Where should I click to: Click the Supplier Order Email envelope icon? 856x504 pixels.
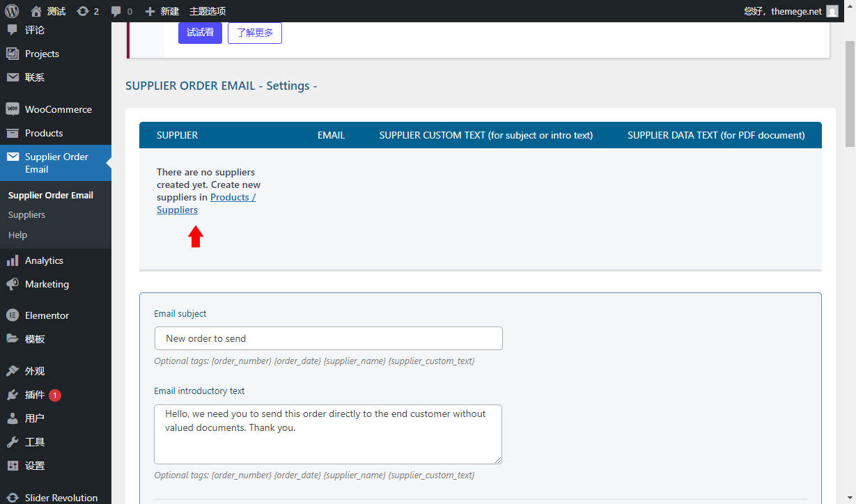tap(12, 157)
